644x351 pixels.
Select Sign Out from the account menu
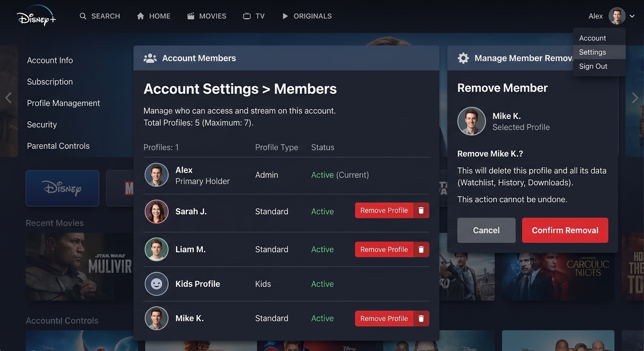coord(593,66)
